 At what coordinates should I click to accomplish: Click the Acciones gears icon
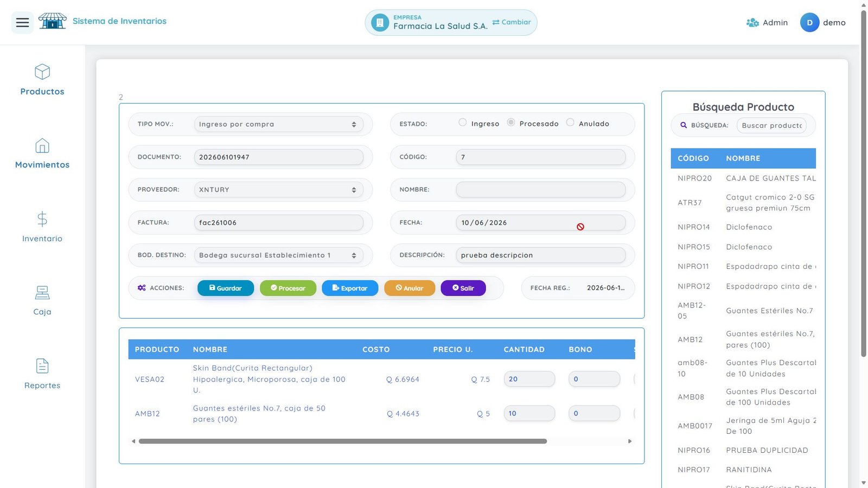coord(142,288)
